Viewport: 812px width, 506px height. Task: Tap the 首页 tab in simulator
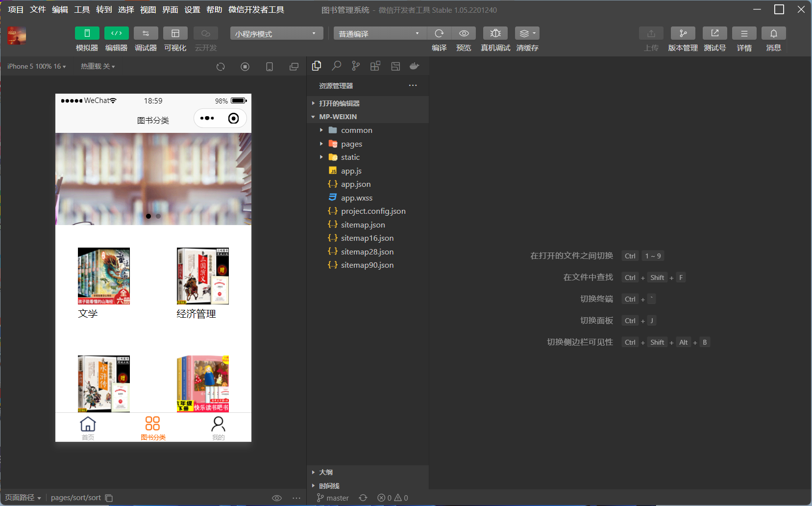[88, 428]
